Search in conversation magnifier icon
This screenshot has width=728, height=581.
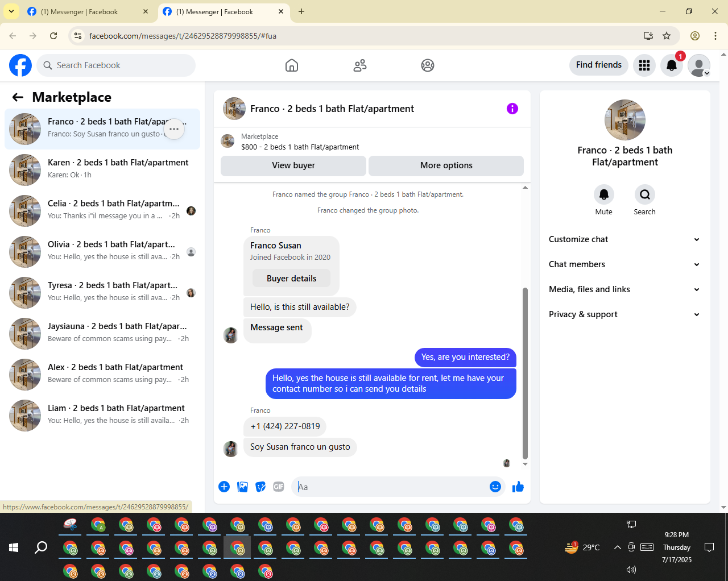645,194
